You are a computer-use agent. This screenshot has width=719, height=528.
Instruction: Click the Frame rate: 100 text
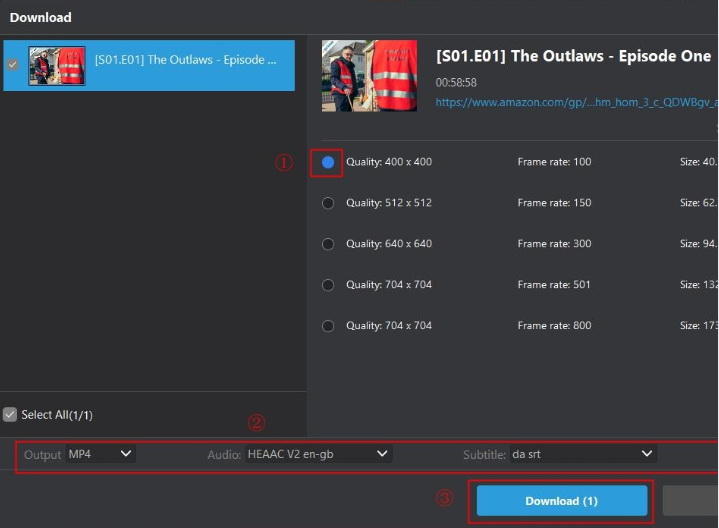coord(554,162)
